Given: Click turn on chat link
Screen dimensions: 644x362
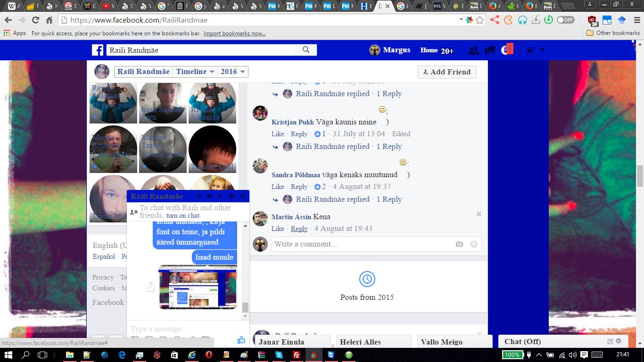Looking at the screenshot, I should coord(183,215).
